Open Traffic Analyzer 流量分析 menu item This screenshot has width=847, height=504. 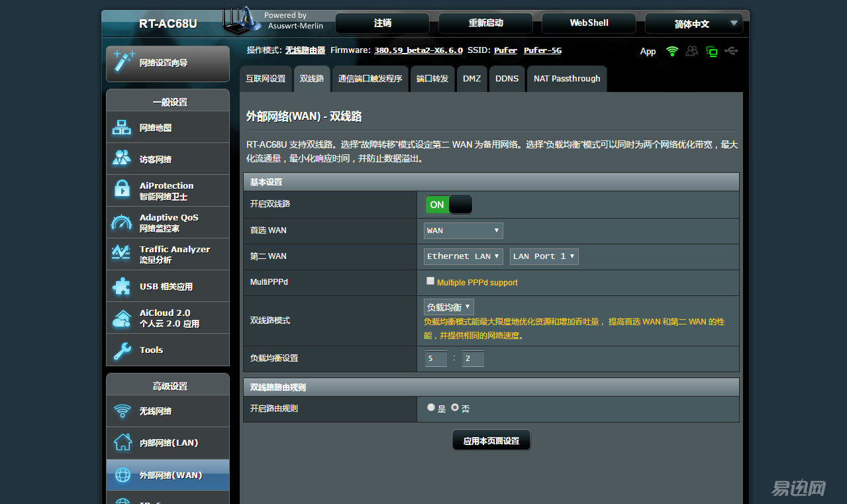click(x=168, y=254)
